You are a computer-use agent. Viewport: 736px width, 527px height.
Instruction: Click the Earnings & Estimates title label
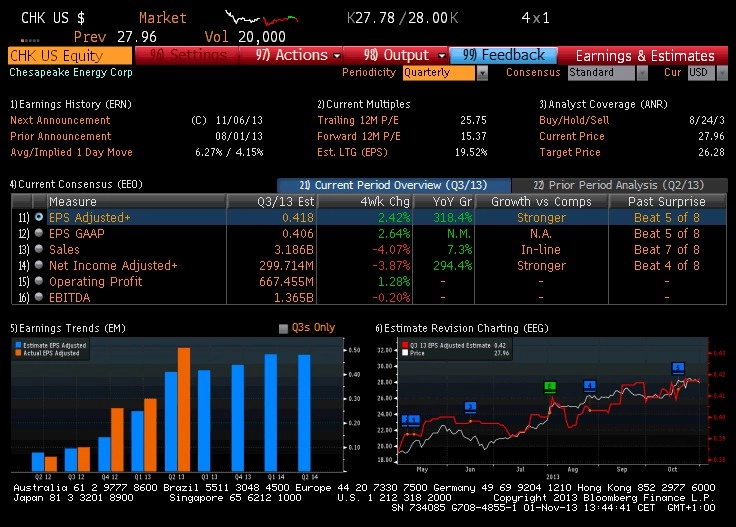pos(644,56)
